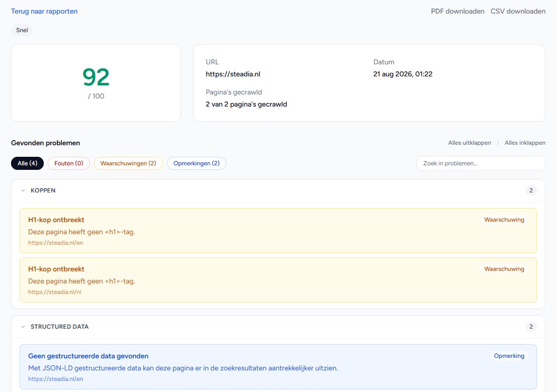Open the steadia.nl/nl link under H1 warning
This screenshot has width=557, height=392.
click(55, 292)
